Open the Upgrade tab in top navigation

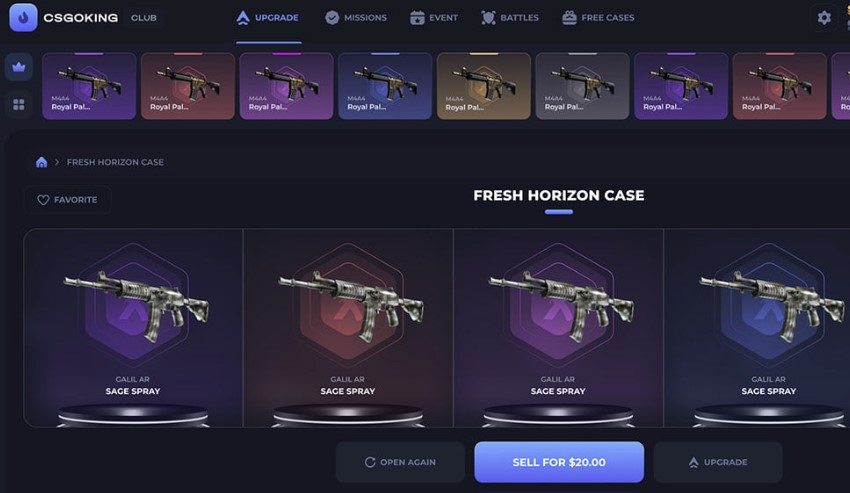268,18
